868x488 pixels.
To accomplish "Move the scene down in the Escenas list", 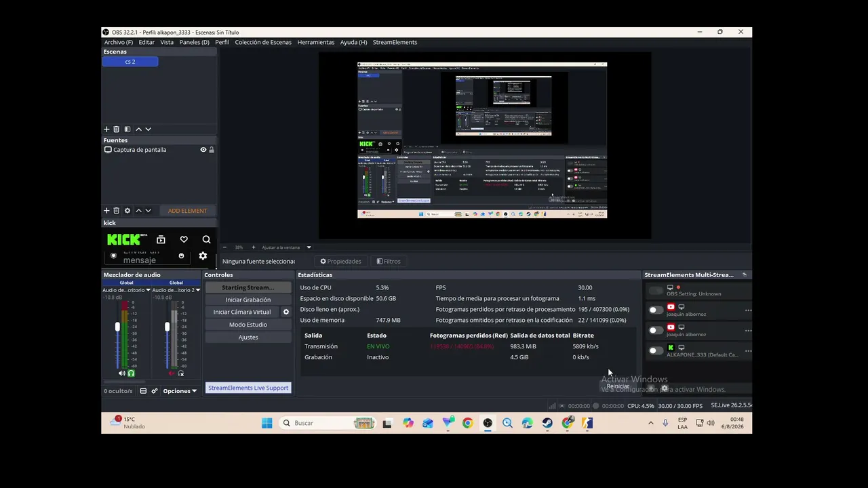I will [x=149, y=129].
